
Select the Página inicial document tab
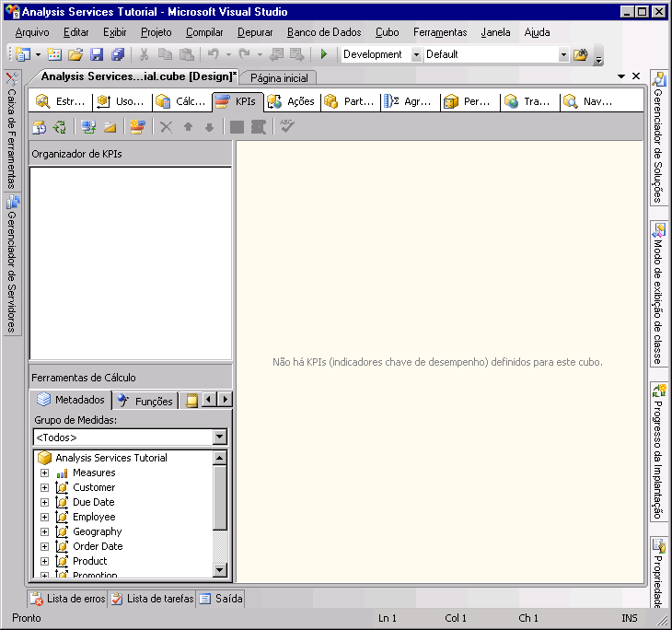[x=280, y=78]
